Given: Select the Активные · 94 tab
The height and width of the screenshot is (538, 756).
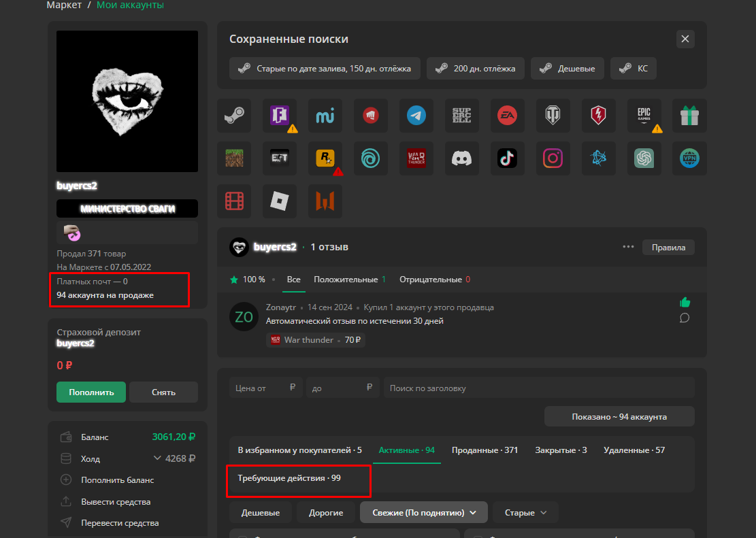Looking at the screenshot, I should (407, 450).
